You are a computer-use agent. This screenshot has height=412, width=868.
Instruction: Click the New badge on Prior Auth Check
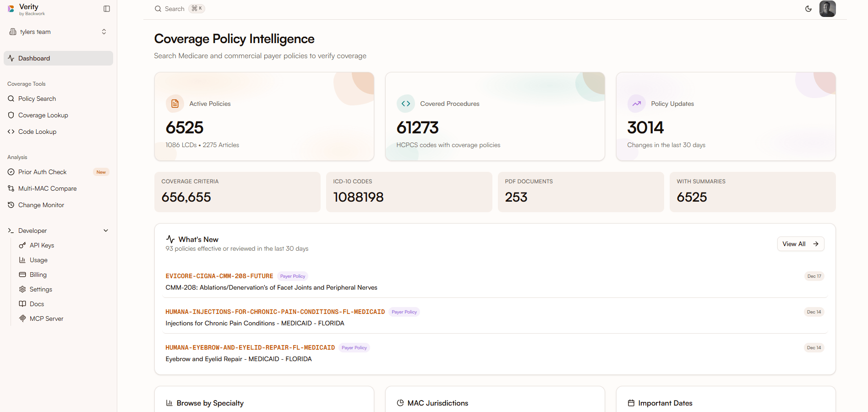point(101,172)
